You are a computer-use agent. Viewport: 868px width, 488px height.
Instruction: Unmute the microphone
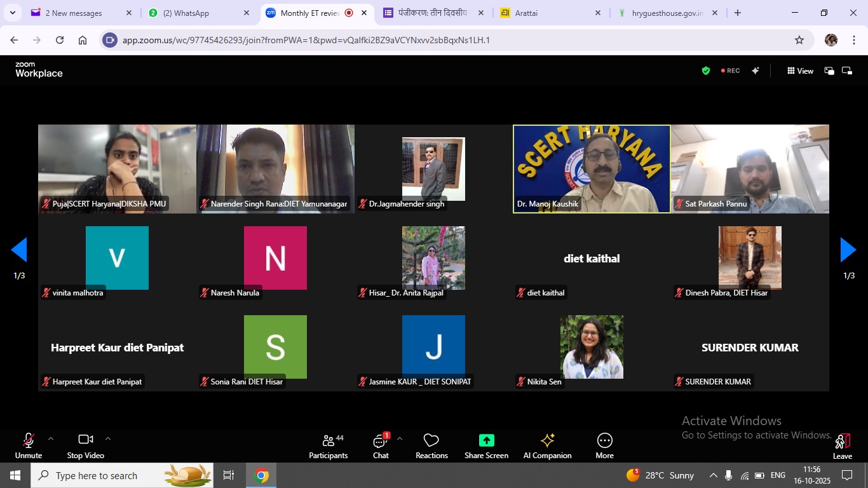pos(29,446)
